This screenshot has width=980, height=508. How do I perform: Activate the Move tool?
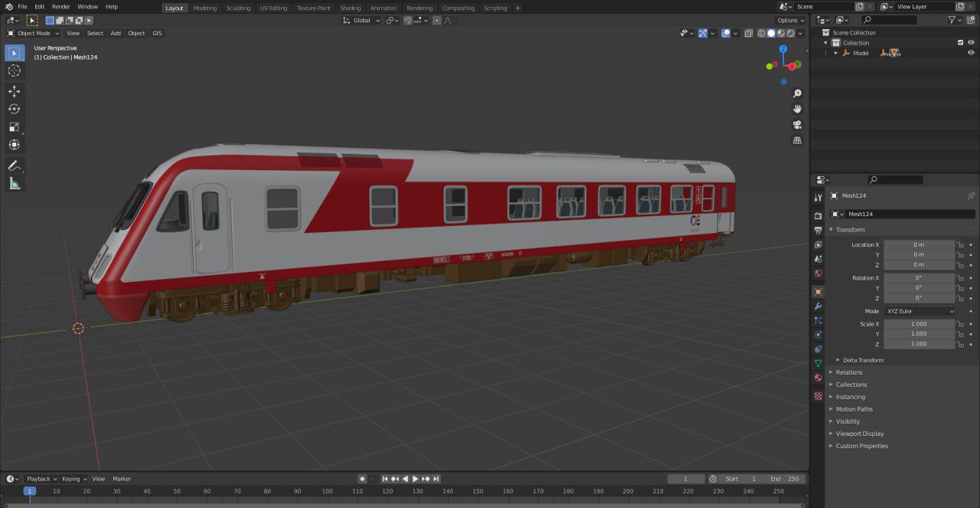click(14, 91)
